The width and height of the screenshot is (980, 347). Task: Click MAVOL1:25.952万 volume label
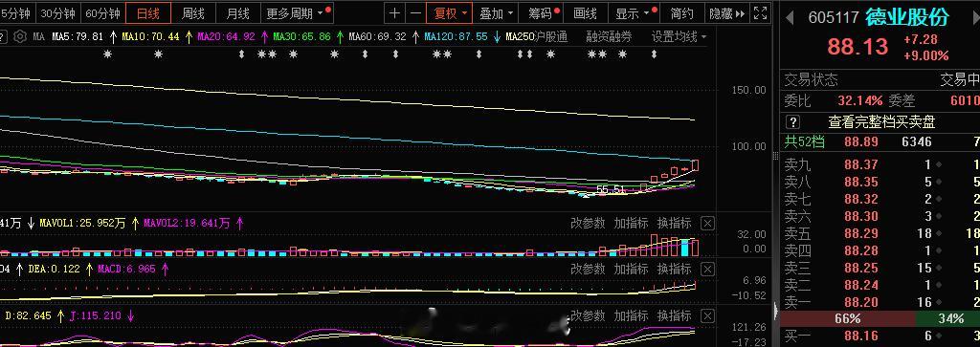pos(82,223)
